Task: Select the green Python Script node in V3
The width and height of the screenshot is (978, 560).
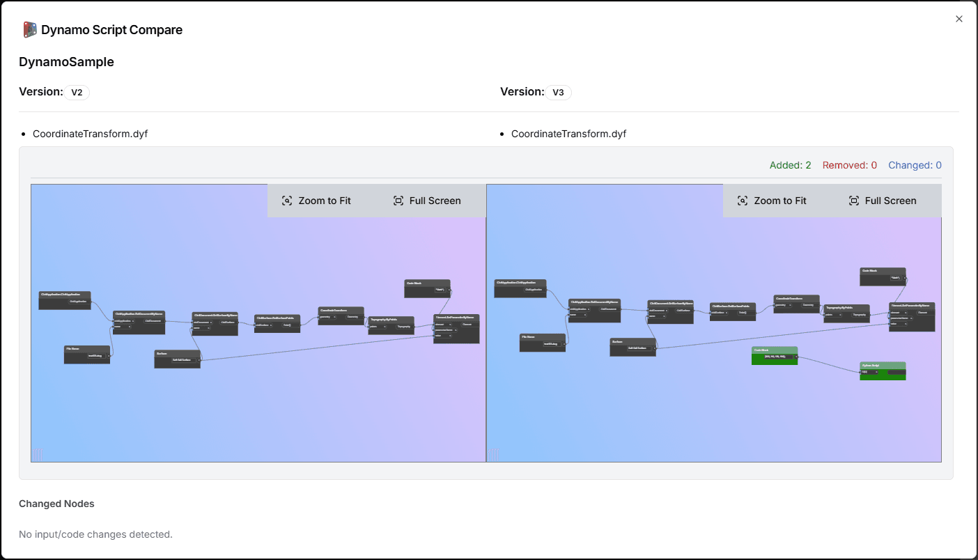Action: click(x=883, y=371)
